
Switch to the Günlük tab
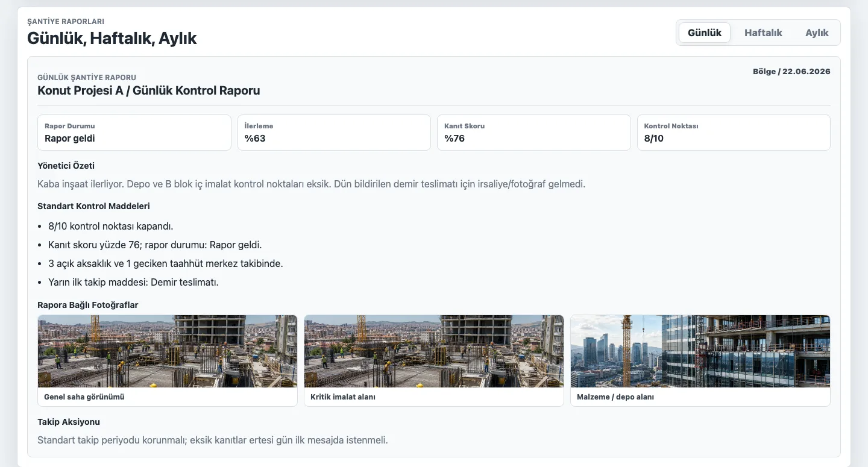[x=705, y=33]
